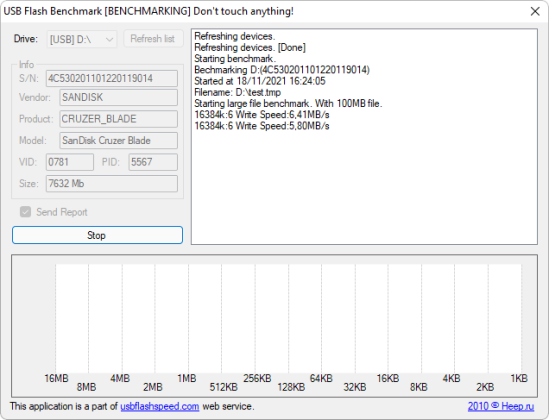Close the USB Flash Benchmark window
549x420 pixels.
pos(535,11)
